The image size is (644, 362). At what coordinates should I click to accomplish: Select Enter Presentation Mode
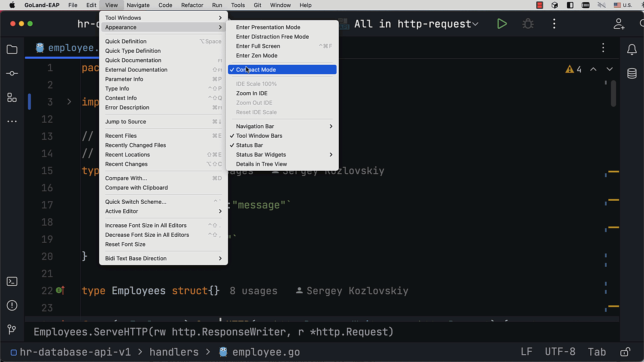(x=268, y=27)
